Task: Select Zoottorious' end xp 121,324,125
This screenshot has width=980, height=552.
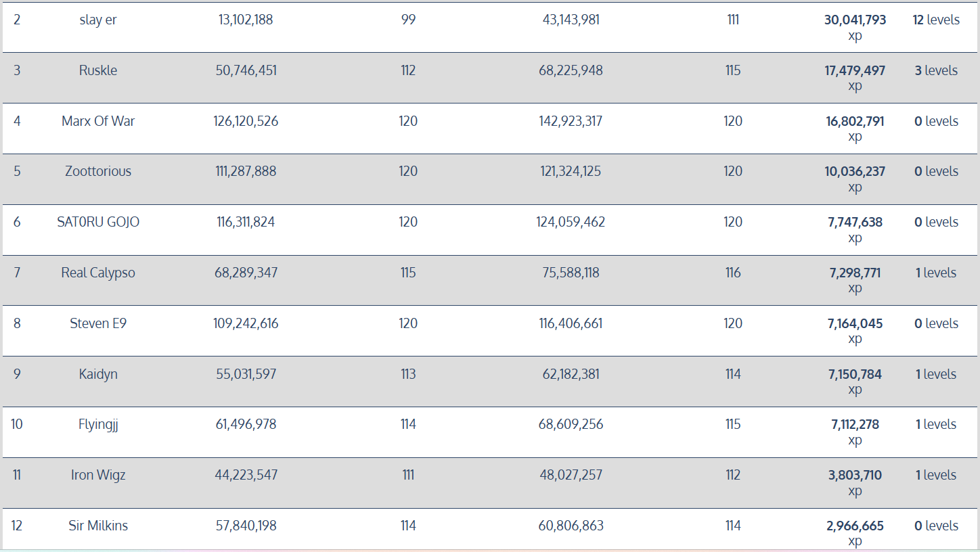Action: pos(571,171)
